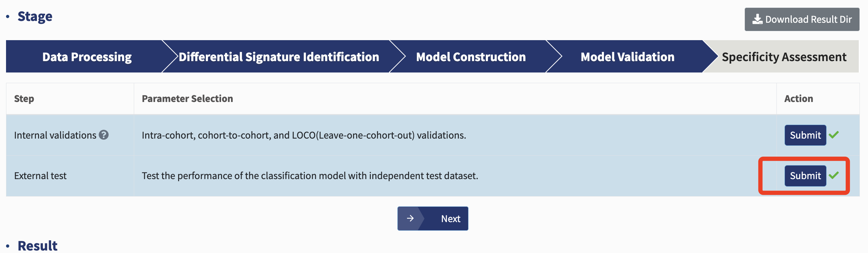Click the Next button label
The width and height of the screenshot is (868, 253).
click(451, 219)
